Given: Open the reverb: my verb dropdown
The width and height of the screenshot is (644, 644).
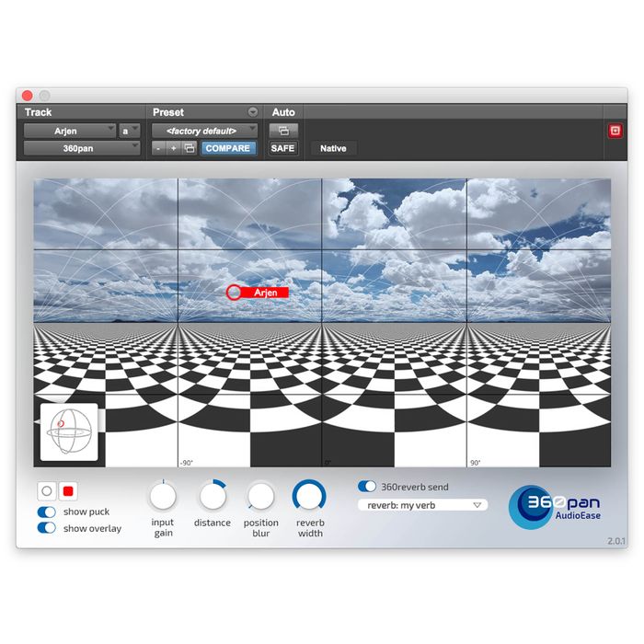Looking at the screenshot, I should pos(422,505).
